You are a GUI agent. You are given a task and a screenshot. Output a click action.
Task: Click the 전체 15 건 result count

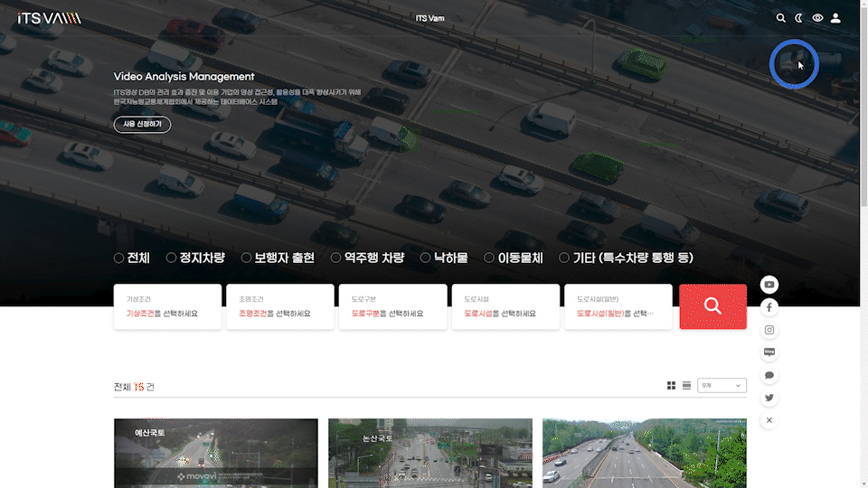point(134,387)
